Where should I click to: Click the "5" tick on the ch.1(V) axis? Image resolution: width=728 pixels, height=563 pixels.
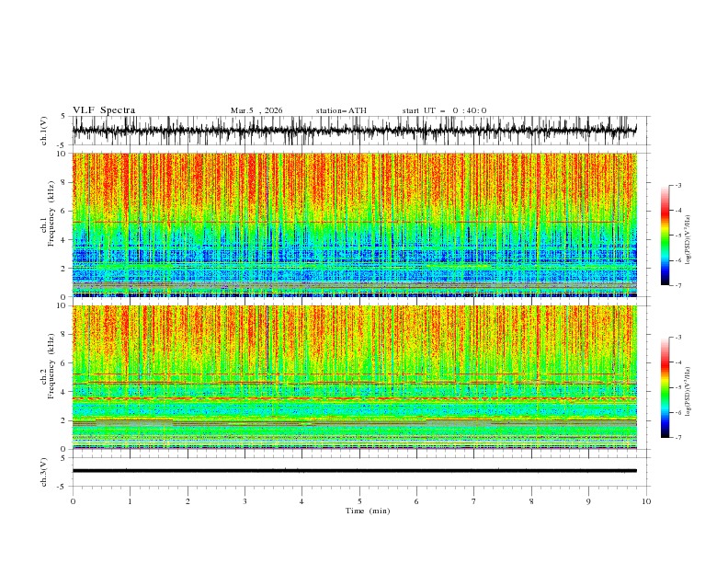[x=63, y=116]
